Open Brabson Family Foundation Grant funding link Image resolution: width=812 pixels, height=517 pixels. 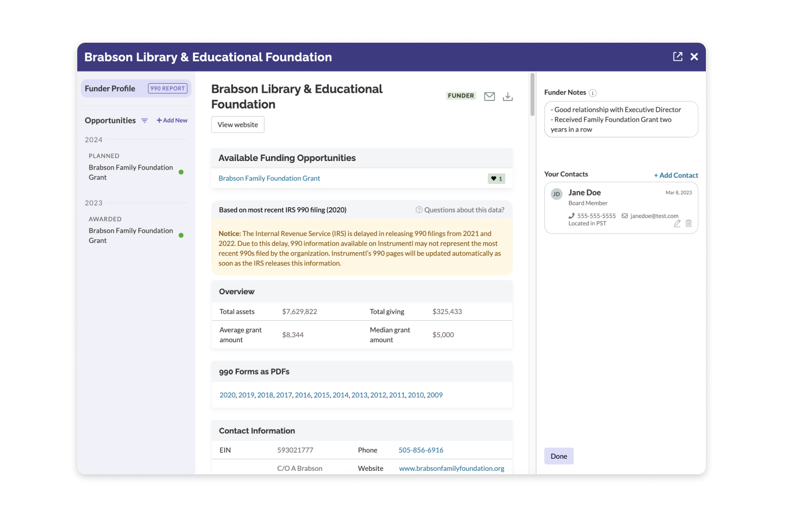pyautogui.click(x=269, y=178)
